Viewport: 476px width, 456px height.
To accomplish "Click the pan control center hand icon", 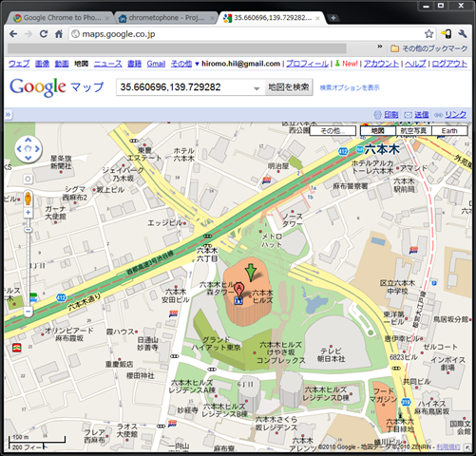I will pyautogui.click(x=29, y=149).
